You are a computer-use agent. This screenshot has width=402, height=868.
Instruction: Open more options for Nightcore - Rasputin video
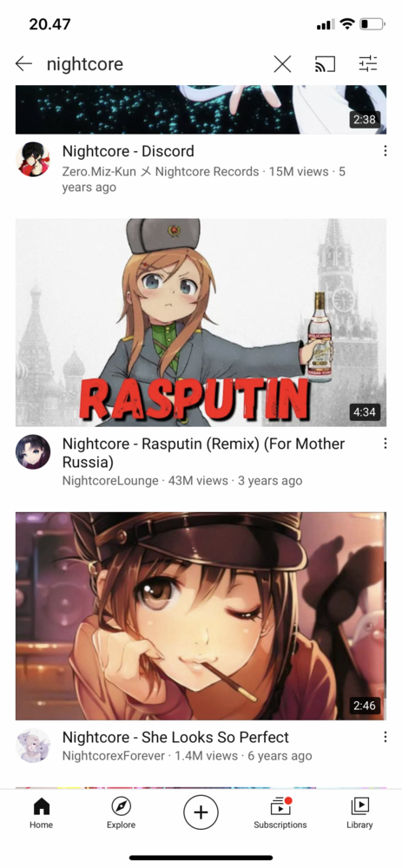click(x=385, y=444)
